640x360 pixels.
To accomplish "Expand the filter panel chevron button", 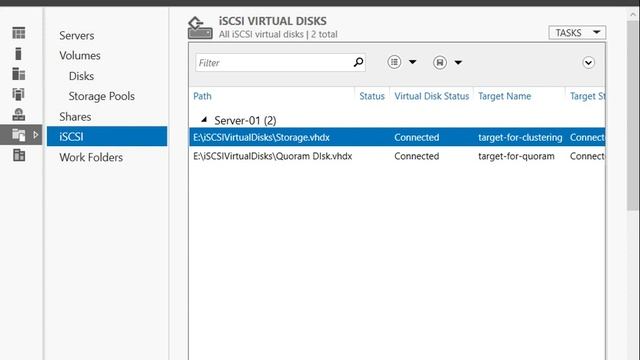I will coord(588,62).
